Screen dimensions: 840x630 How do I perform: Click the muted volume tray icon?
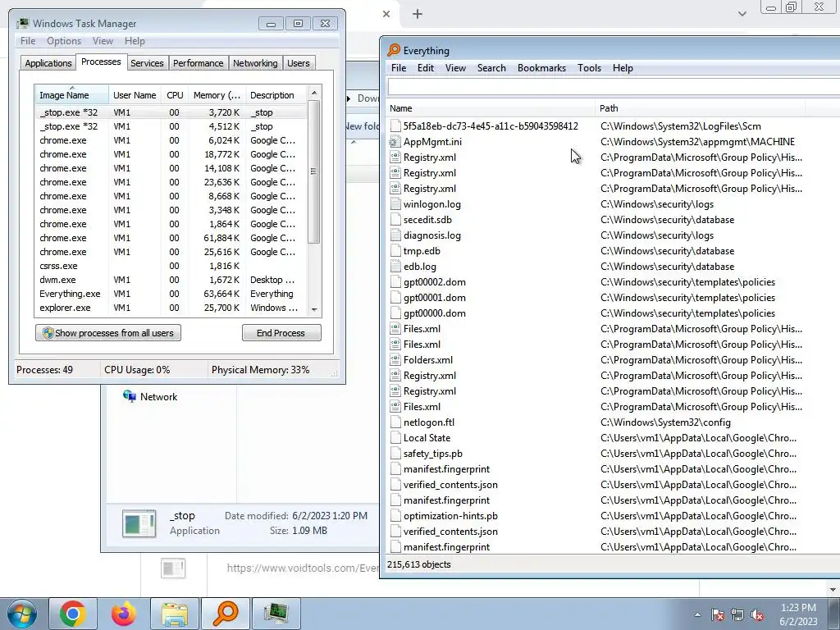(x=757, y=615)
